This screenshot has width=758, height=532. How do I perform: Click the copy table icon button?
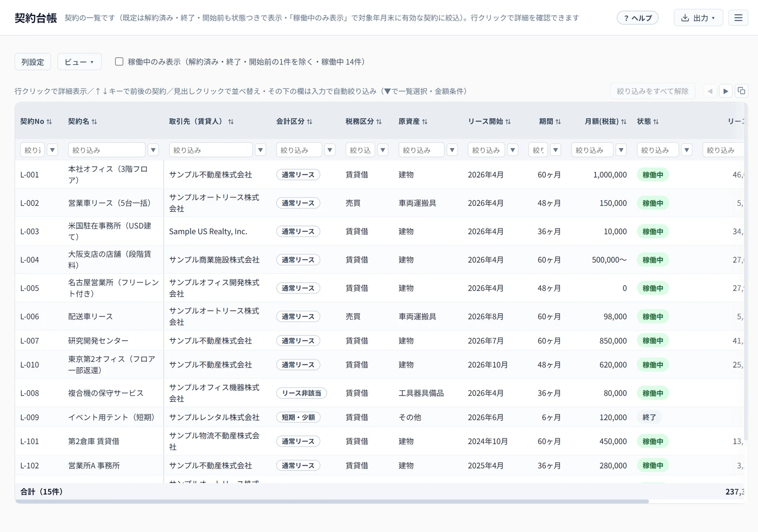click(741, 91)
